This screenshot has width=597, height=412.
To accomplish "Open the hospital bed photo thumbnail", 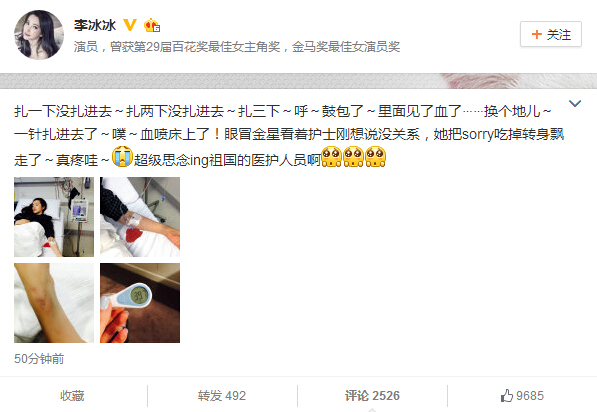I will tap(54, 217).
